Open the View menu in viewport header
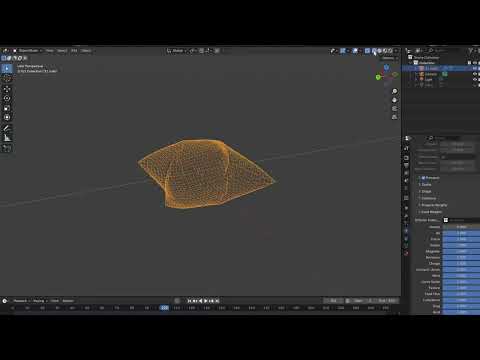Image resolution: width=480 pixels, height=360 pixels. 50,51
